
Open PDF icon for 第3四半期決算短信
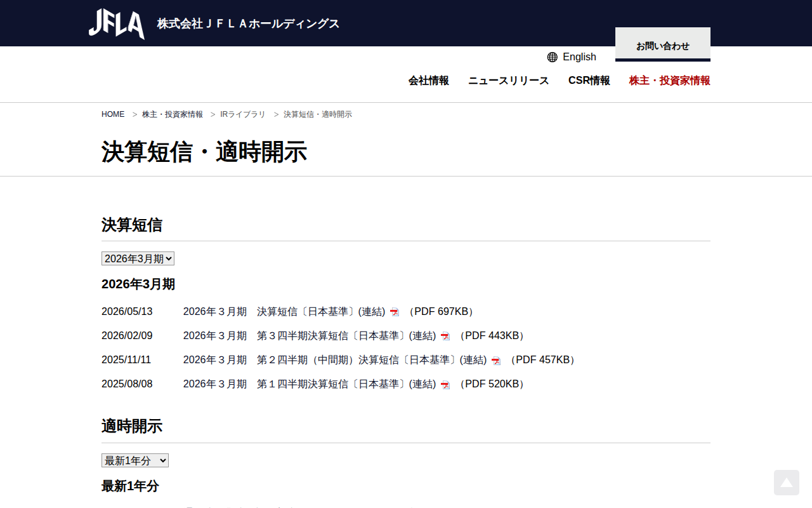[445, 336]
